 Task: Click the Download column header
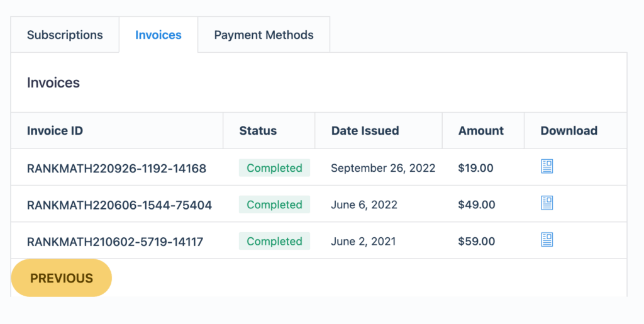coord(569,131)
